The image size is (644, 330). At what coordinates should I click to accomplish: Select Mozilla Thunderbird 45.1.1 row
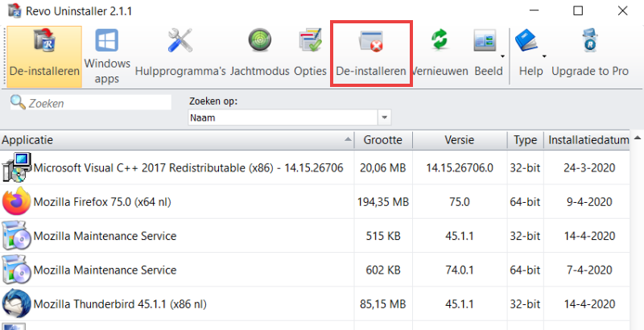(121, 305)
